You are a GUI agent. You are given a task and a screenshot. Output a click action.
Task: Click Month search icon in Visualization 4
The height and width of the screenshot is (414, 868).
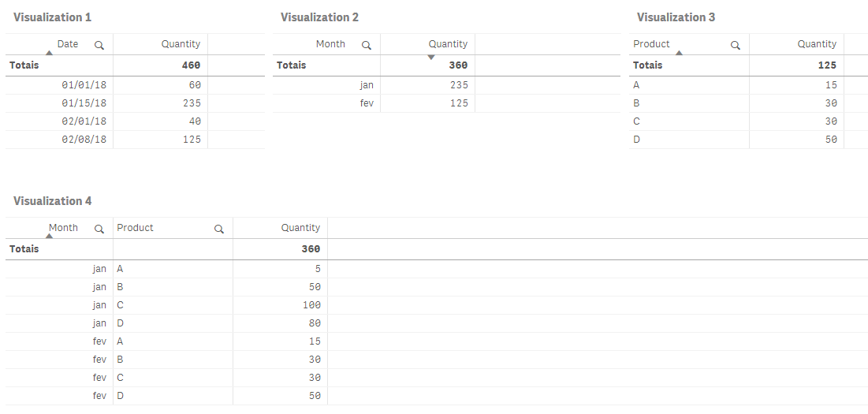tap(99, 229)
